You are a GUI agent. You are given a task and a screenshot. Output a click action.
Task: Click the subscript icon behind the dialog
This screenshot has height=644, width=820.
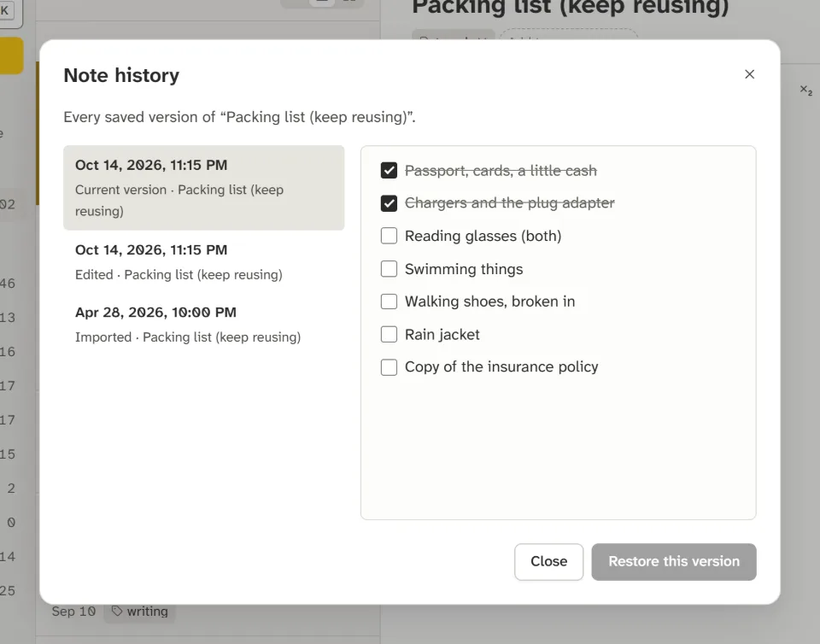[x=805, y=90]
